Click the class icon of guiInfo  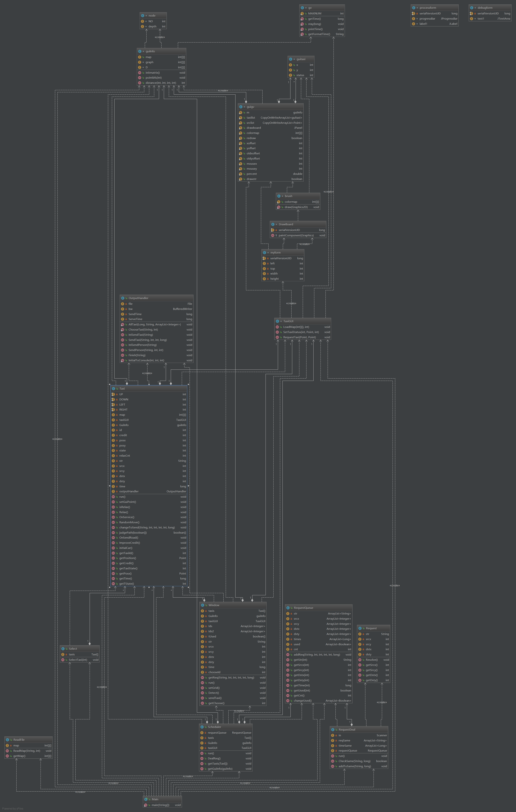pos(140,51)
